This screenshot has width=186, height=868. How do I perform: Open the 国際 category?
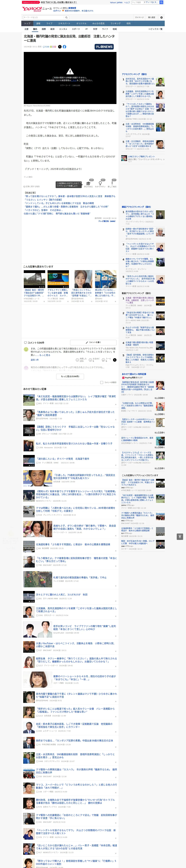point(44,29)
